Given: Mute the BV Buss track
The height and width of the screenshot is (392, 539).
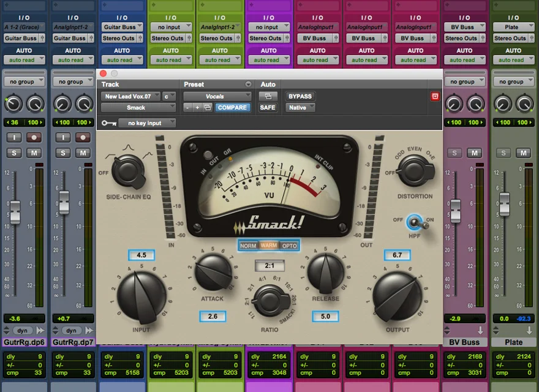Looking at the screenshot, I should coord(474,153).
